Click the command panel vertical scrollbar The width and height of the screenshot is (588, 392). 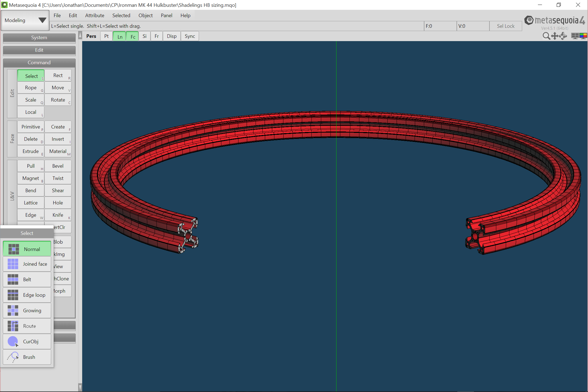[80, 211]
